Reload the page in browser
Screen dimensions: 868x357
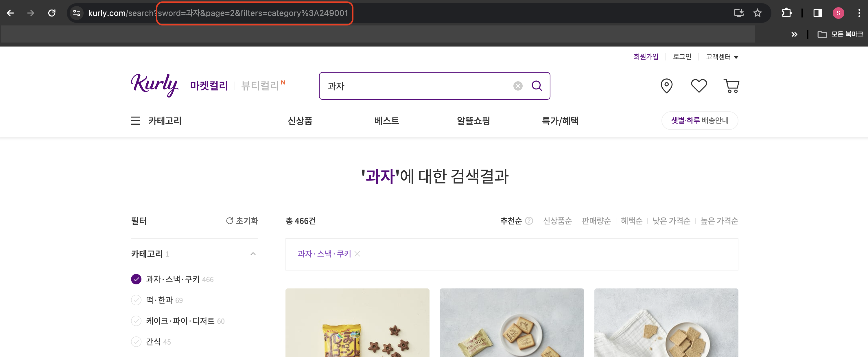(51, 13)
